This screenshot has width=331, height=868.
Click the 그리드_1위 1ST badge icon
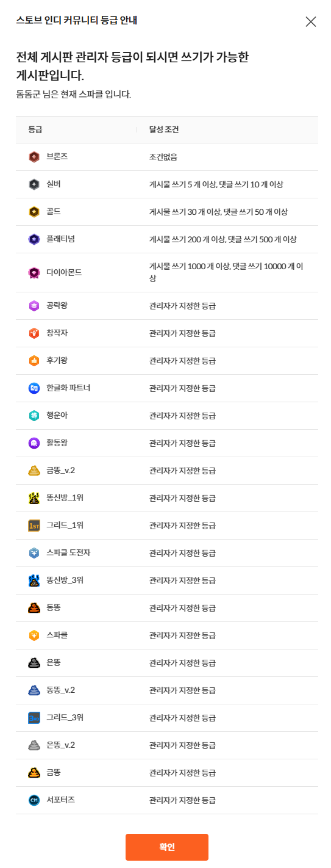click(34, 526)
